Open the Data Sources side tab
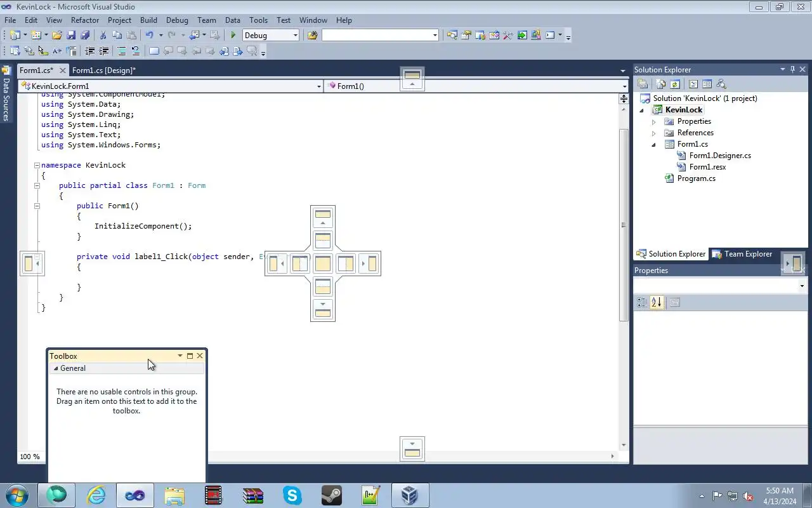This screenshot has height=508, width=812. pos(6,94)
